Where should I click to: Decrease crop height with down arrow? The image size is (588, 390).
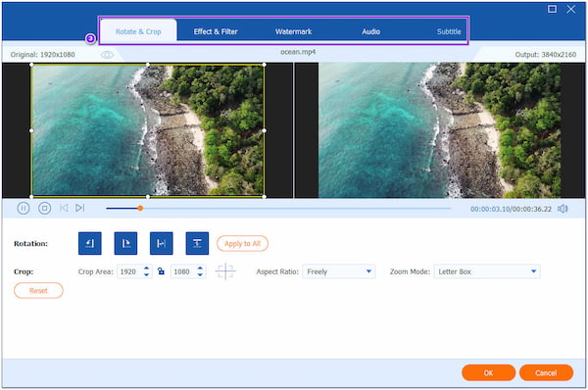(200, 275)
